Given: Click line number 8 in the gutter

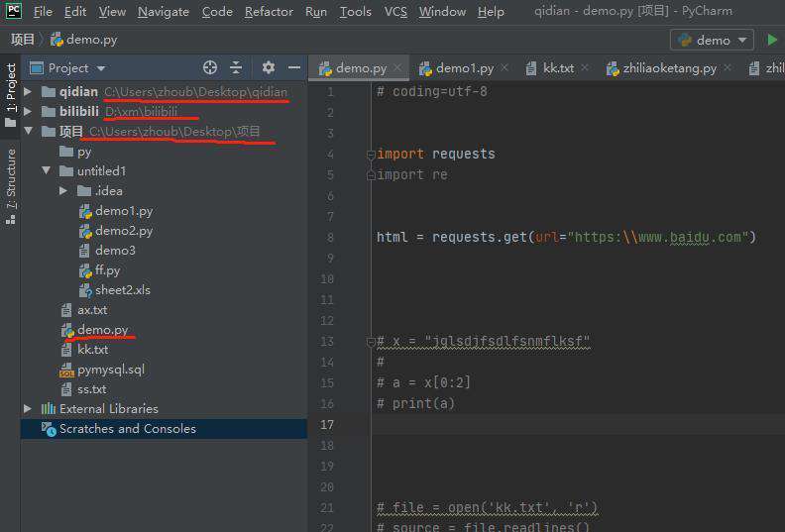Looking at the screenshot, I should (330, 237).
